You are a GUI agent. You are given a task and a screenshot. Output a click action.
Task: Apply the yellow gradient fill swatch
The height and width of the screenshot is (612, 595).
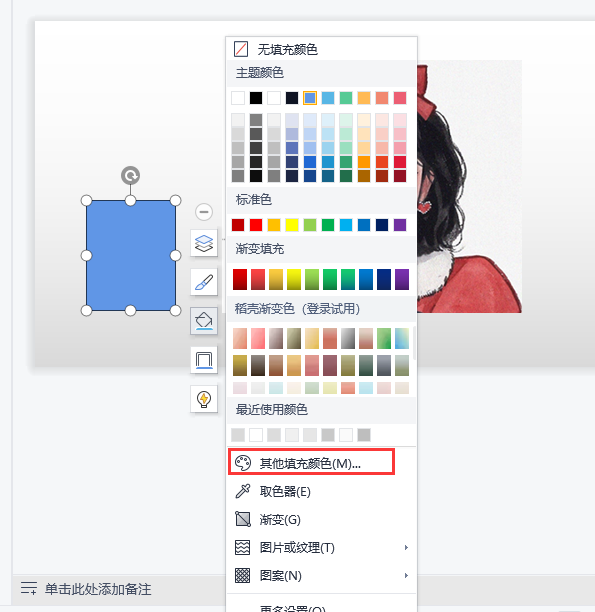pos(294,279)
